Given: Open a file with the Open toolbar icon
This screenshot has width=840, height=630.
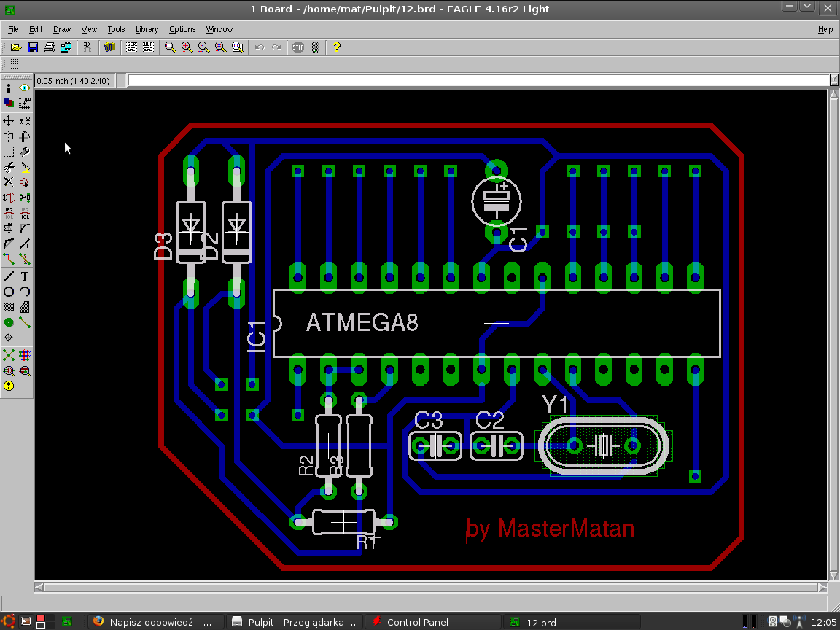Looking at the screenshot, I should 16,47.
